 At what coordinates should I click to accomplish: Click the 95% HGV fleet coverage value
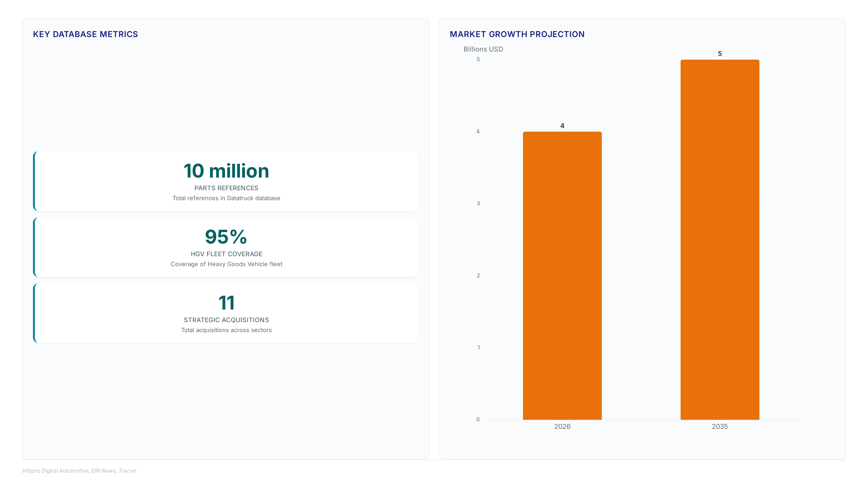226,237
